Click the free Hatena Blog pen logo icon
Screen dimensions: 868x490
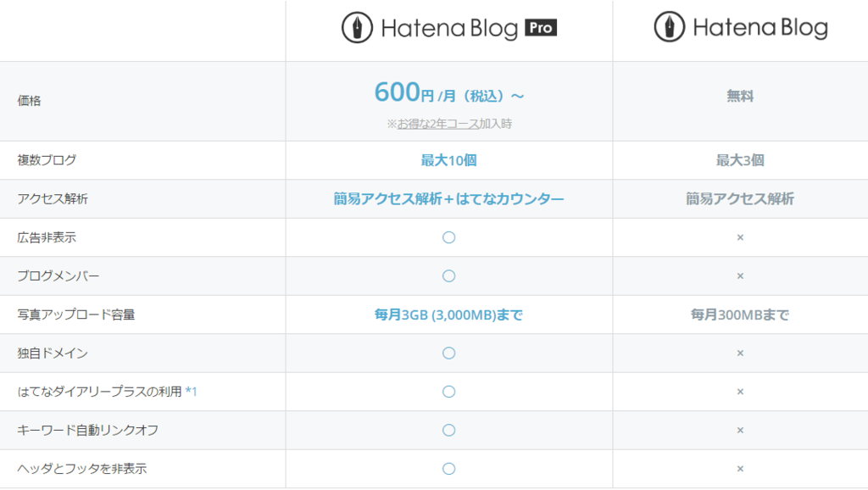[670, 26]
